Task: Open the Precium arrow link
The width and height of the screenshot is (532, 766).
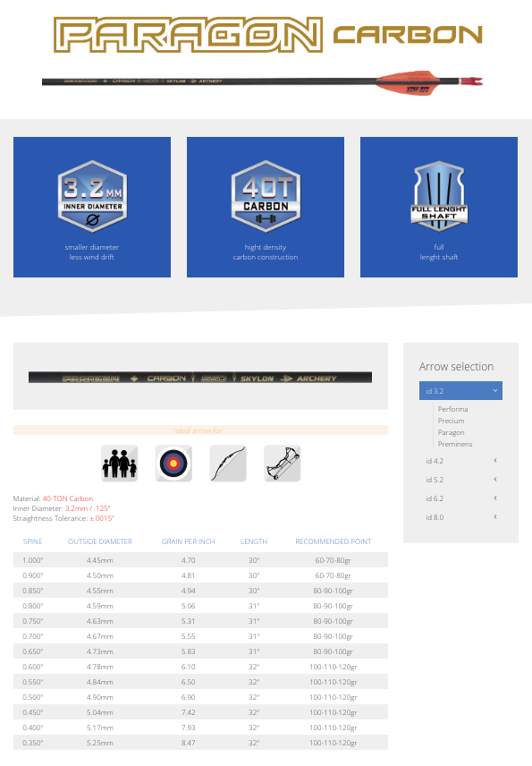Action: tap(451, 421)
